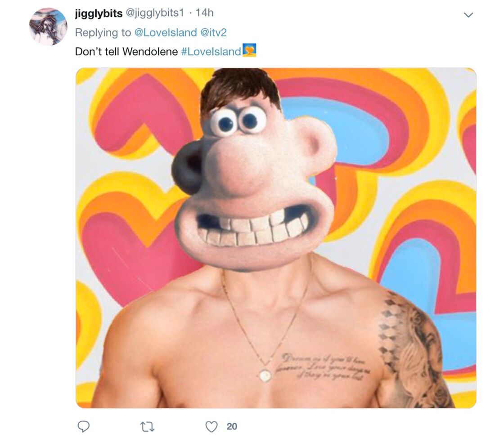Click the island emoji after the hashtag
Viewport: 504px width, 438px height.
249,51
